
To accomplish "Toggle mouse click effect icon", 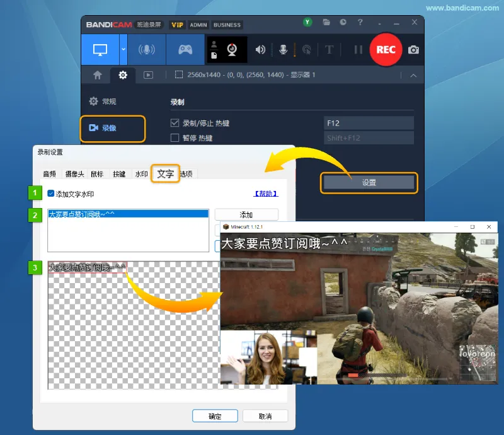I will tap(307, 50).
